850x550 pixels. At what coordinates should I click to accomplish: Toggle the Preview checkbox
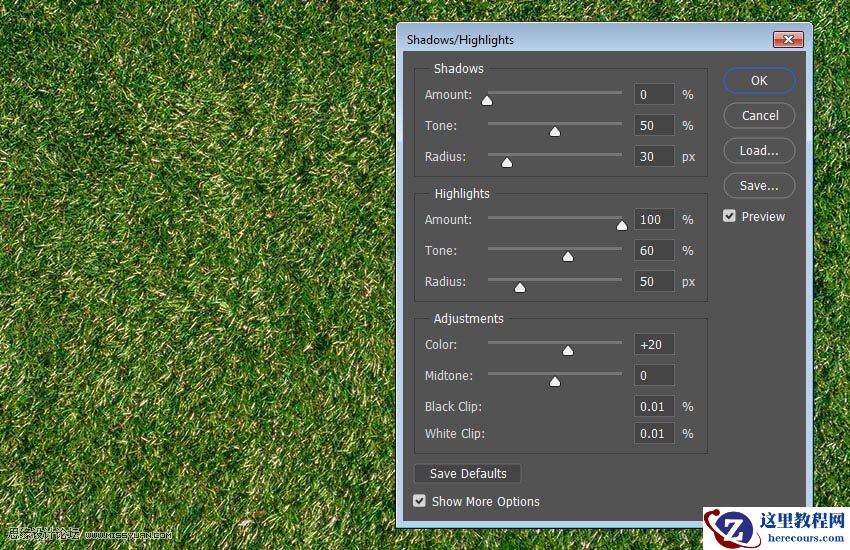point(730,216)
